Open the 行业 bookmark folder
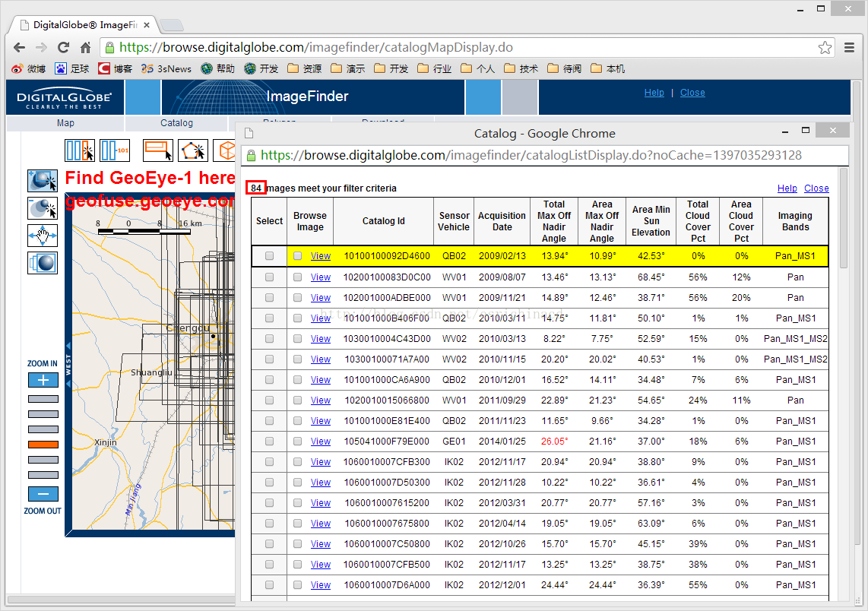 pos(435,68)
